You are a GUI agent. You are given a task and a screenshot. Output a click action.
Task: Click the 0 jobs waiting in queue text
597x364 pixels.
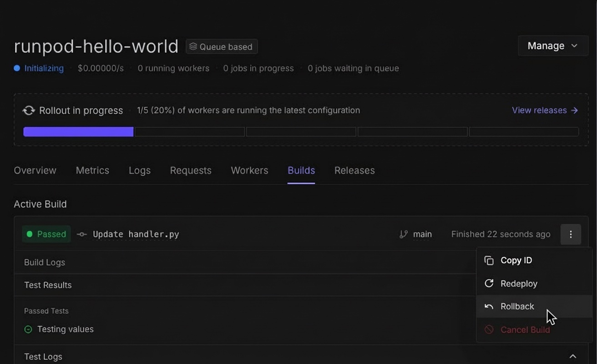pyautogui.click(x=353, y=68)
